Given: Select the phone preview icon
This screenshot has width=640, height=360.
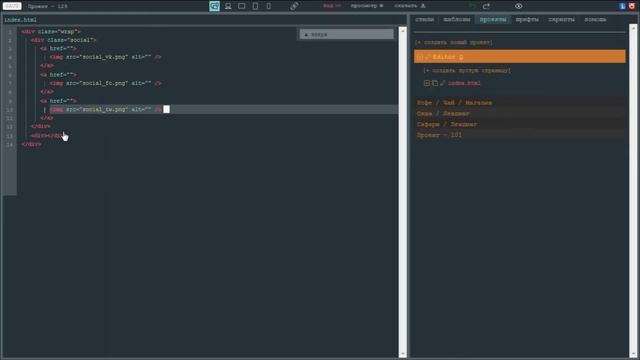Looking at the screenshot, I should pos(269,6).
